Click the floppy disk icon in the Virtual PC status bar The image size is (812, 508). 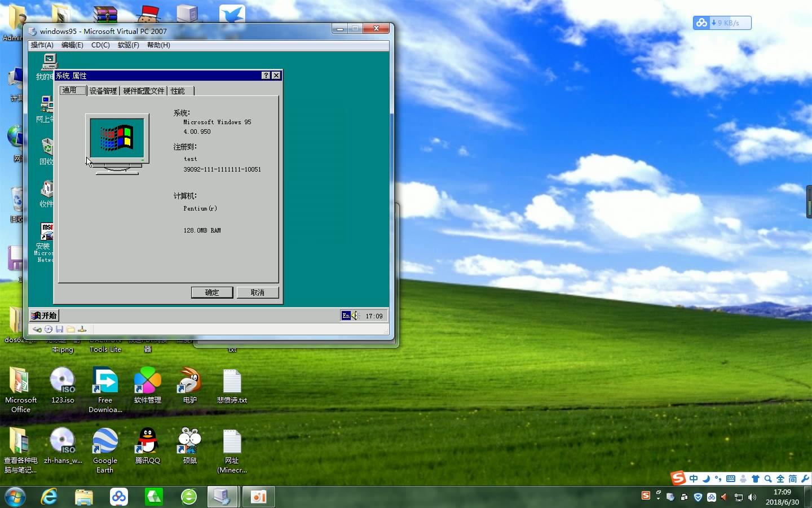(x=59, y=329)
